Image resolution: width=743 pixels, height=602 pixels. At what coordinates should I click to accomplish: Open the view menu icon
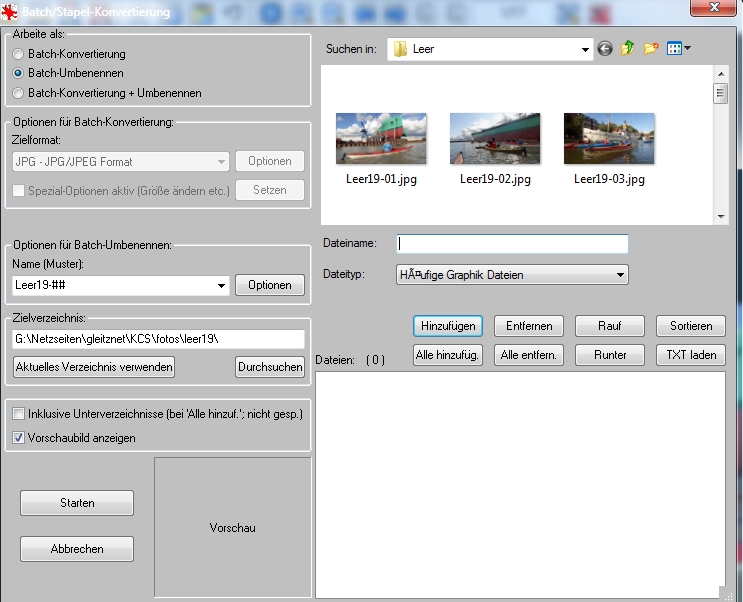pyautogui.click(x=679, y=49)
